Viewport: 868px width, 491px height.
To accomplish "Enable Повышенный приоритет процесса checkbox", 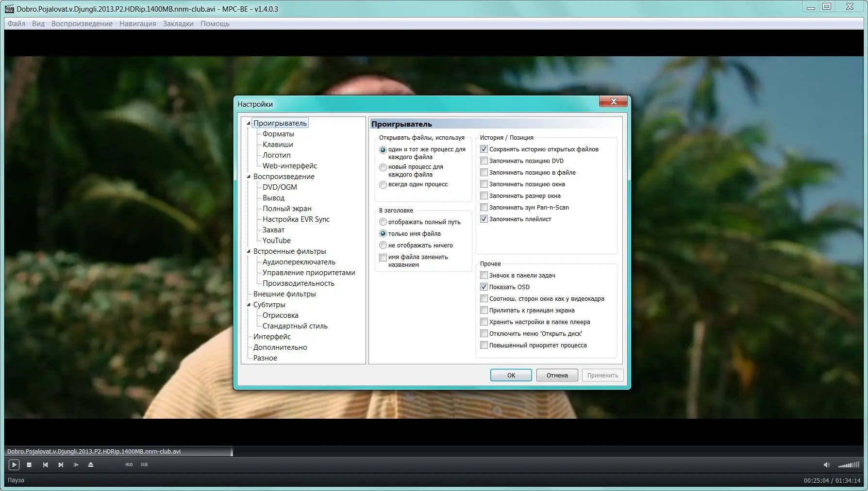I will (x=484, y=345).
